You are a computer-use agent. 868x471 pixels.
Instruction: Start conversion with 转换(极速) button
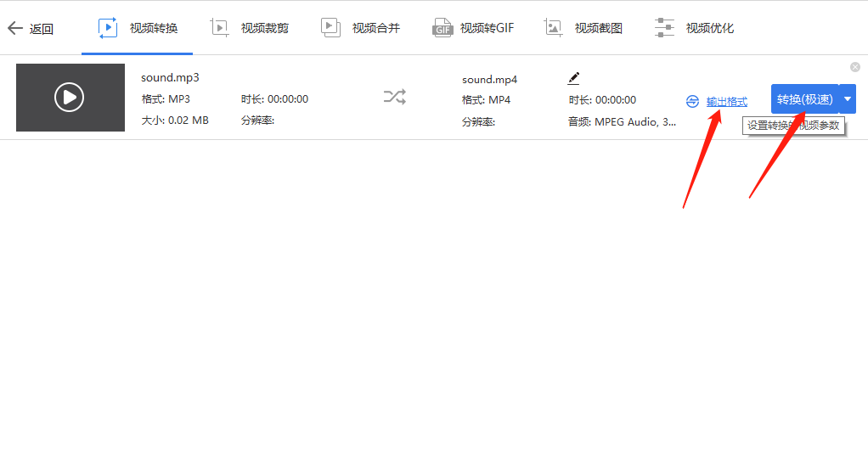[x=805, y=99]
